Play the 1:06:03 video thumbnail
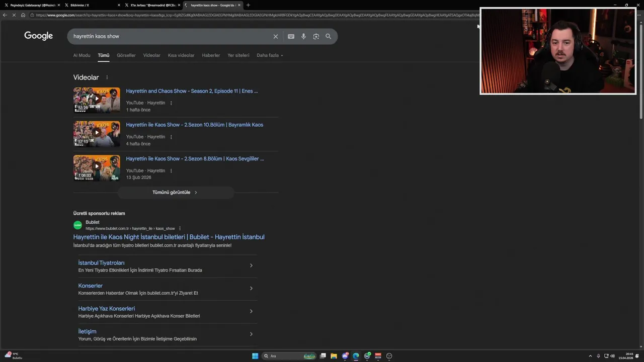 pyautogui.click(x=97, y=168)
